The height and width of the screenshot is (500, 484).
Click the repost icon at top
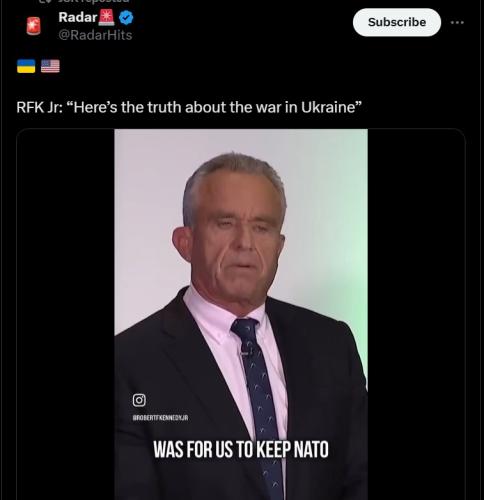(x=44, y=1)
